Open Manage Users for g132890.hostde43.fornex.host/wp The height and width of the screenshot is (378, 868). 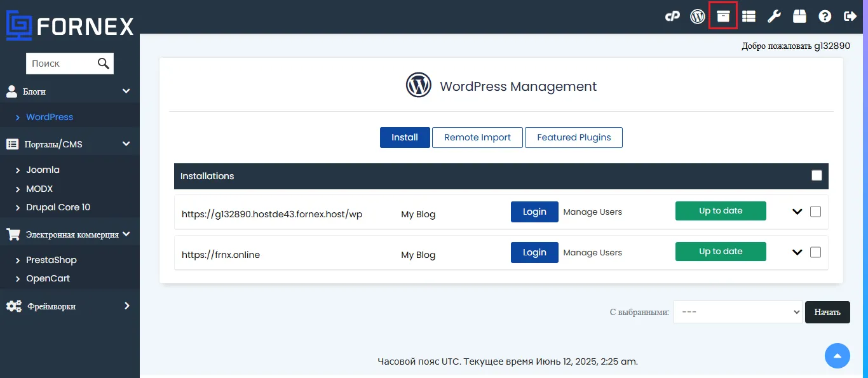pyautogui.click(x=593, y=212)
